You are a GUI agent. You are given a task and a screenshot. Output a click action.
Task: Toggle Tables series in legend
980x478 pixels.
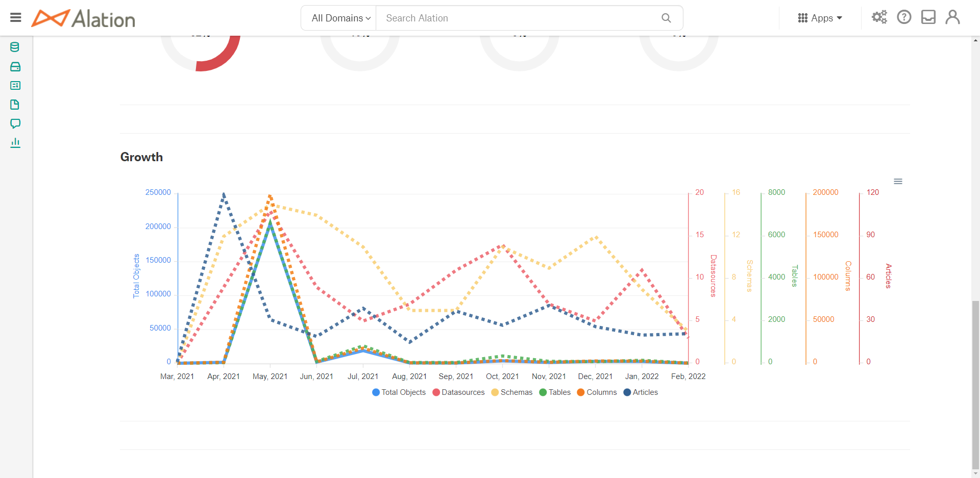(x=555, y=392)
